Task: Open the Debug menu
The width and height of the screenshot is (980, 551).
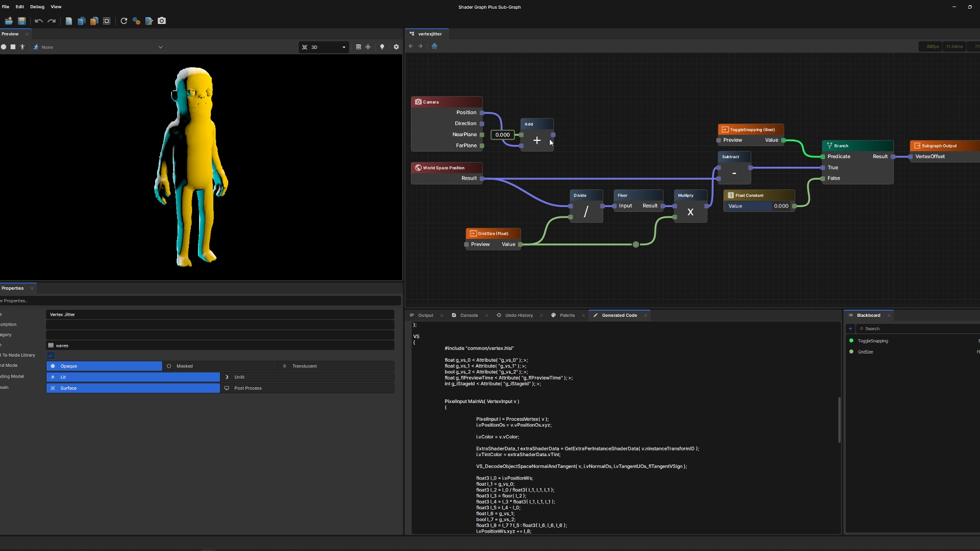Action: coord(37,7)
